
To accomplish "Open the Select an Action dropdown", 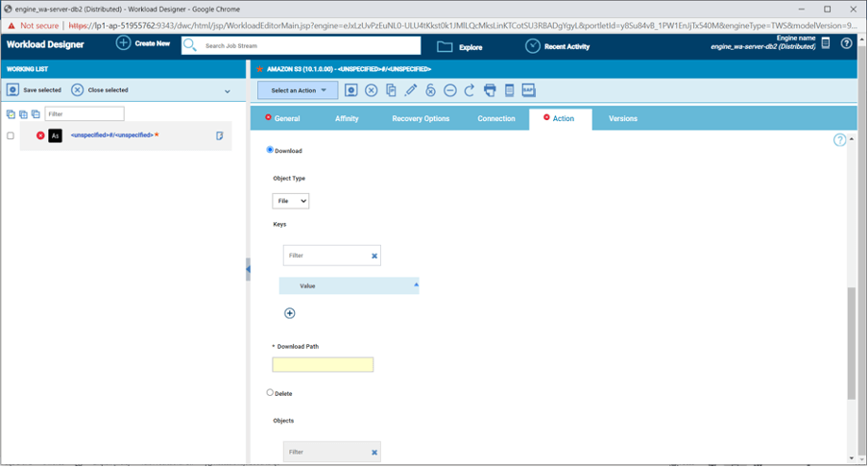I will coord(298,90).
